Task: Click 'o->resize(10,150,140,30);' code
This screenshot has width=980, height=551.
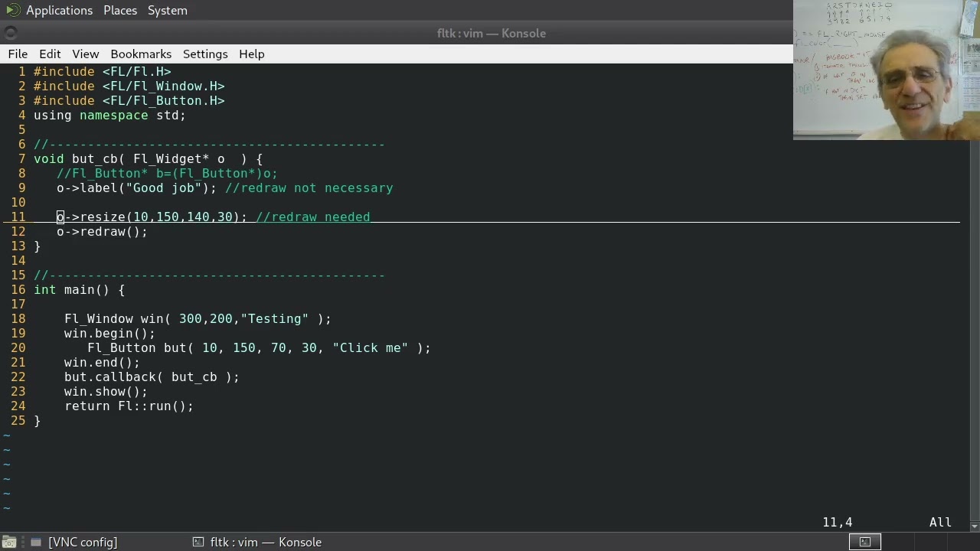Action: [x=152, y=217]
